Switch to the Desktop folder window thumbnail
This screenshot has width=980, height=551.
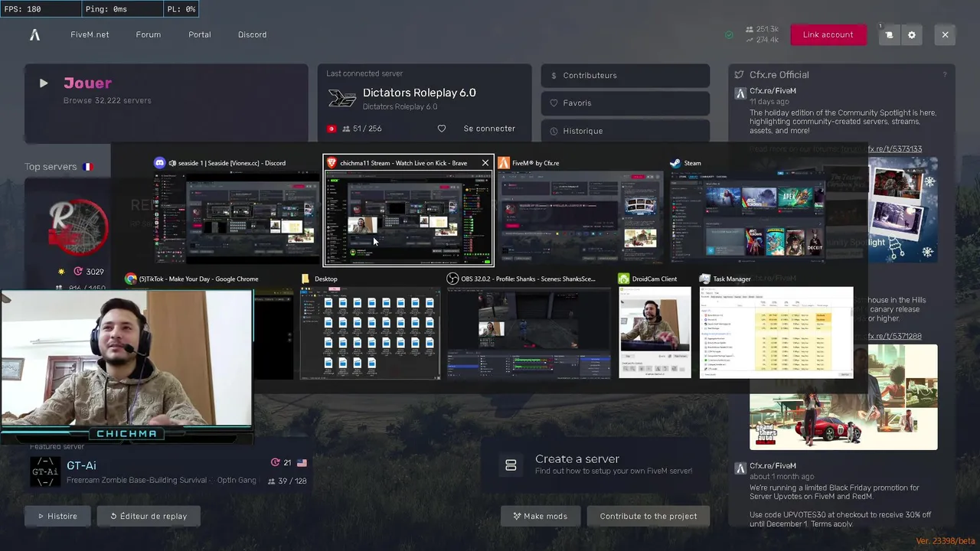370,334
